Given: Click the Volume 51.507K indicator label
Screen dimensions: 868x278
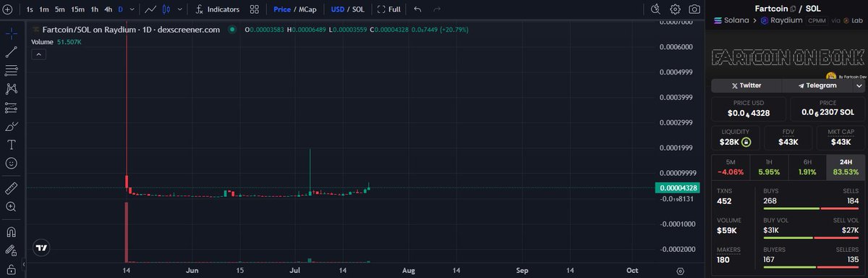Looking at the screenshot, I should tap(56, 43).
